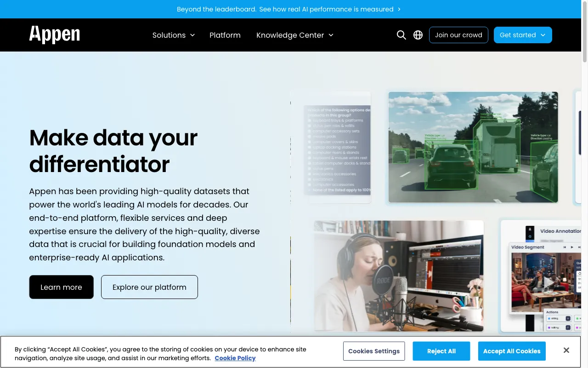Click the Video Annotation preview card
The height and width of the screenshot is (368, 588).
(x=541, y=276)
